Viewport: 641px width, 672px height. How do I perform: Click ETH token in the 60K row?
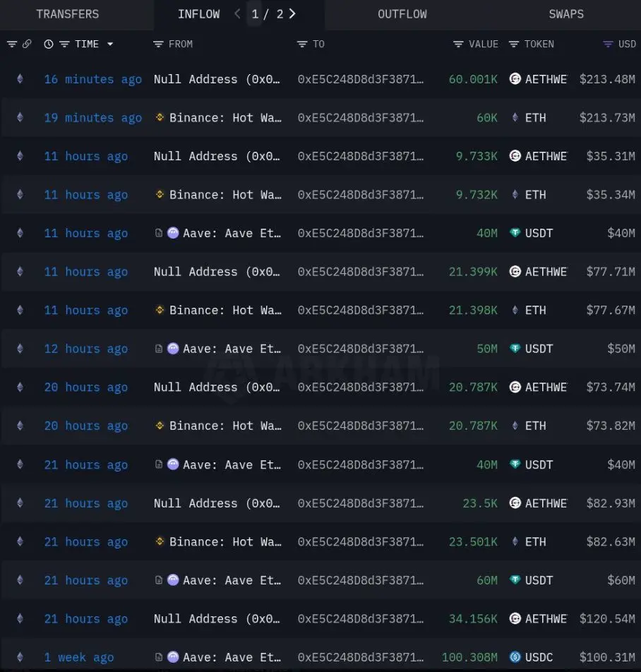pyautogui.click(x=536, y=118)
